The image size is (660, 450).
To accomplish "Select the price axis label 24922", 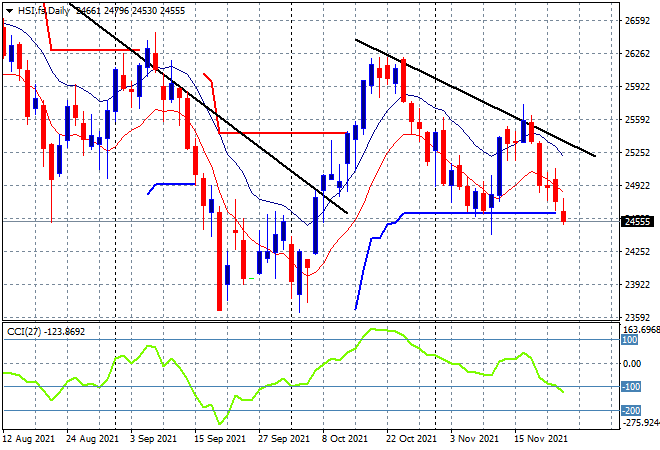I will pyautogui.click(x=637, y=186).
